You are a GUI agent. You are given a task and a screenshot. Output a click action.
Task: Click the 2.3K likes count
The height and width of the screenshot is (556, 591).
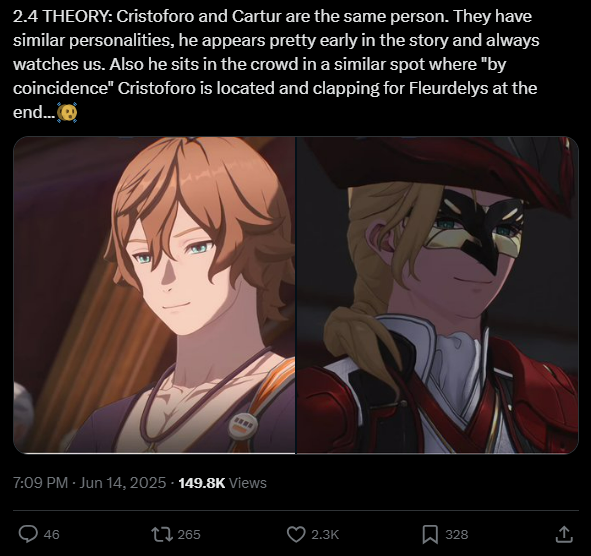point(325,535)
